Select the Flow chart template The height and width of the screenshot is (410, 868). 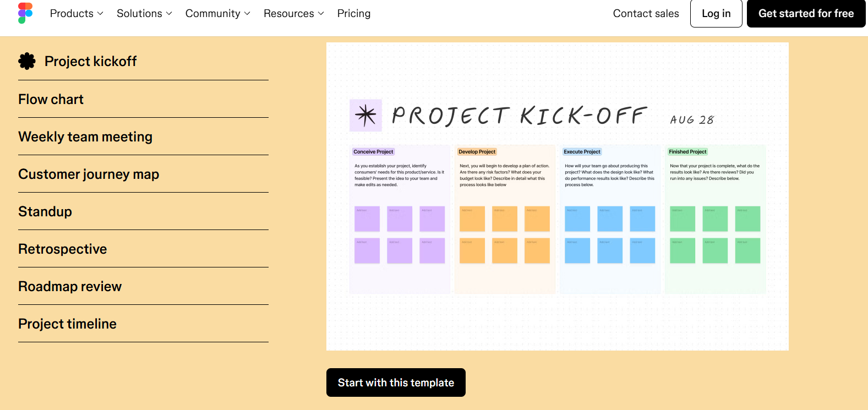pyautogui.click(x=143, y=99)
